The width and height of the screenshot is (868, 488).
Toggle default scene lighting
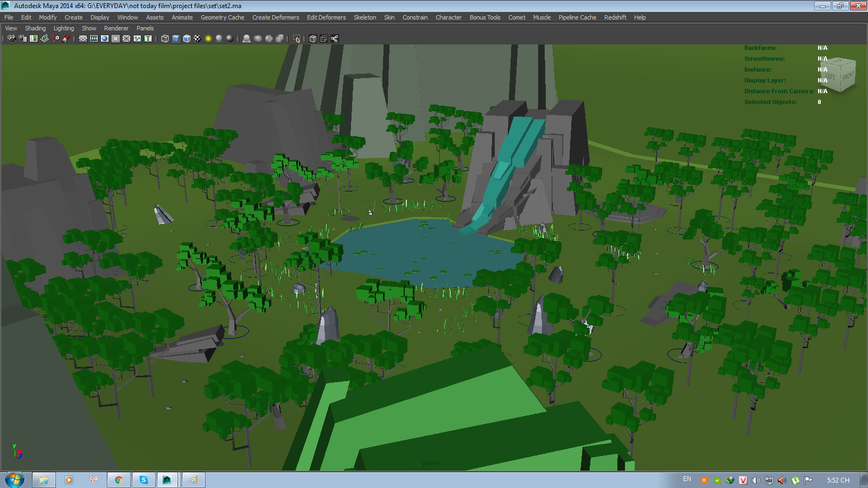point(219,38)
